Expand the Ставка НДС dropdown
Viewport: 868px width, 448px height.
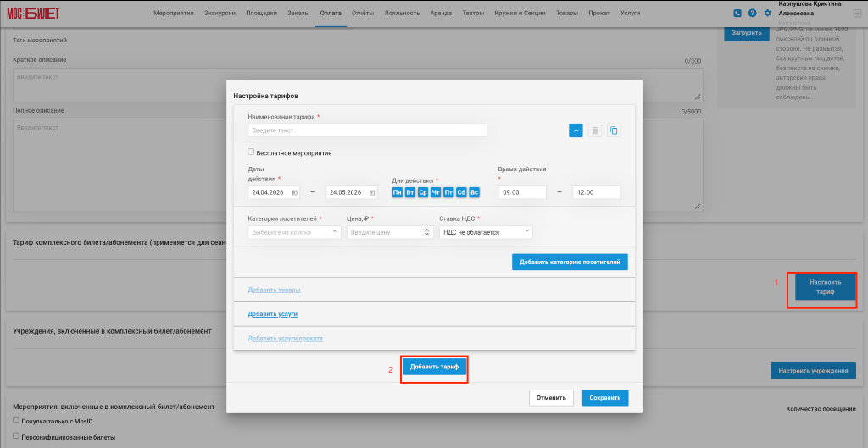click(486, 232)
